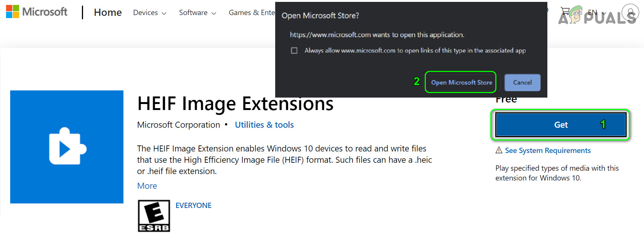Click the EVERYONE rating link

[x=193, y=205]
